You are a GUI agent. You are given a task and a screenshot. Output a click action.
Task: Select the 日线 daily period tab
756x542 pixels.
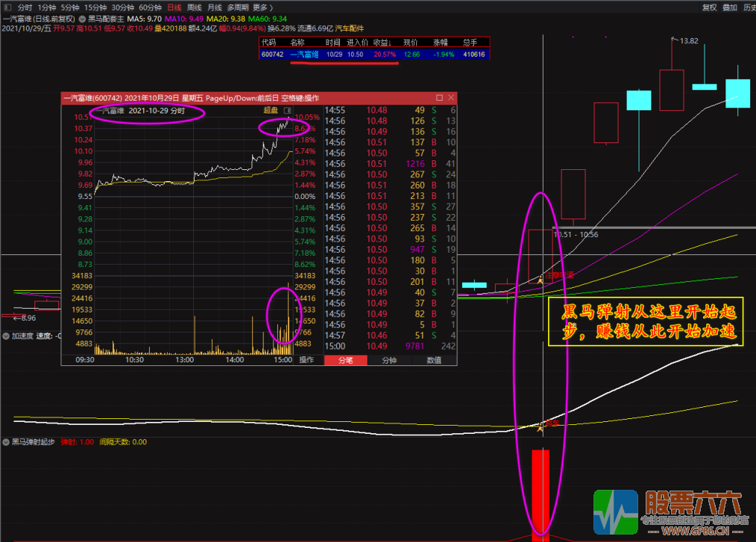tap(174, 7)
